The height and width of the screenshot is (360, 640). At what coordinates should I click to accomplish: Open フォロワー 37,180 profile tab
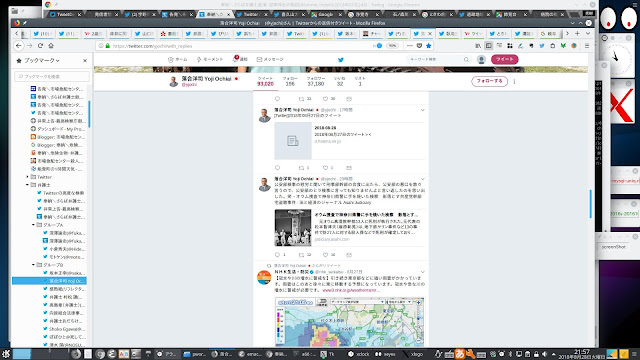pyautogui.click(x=316, y=81)
